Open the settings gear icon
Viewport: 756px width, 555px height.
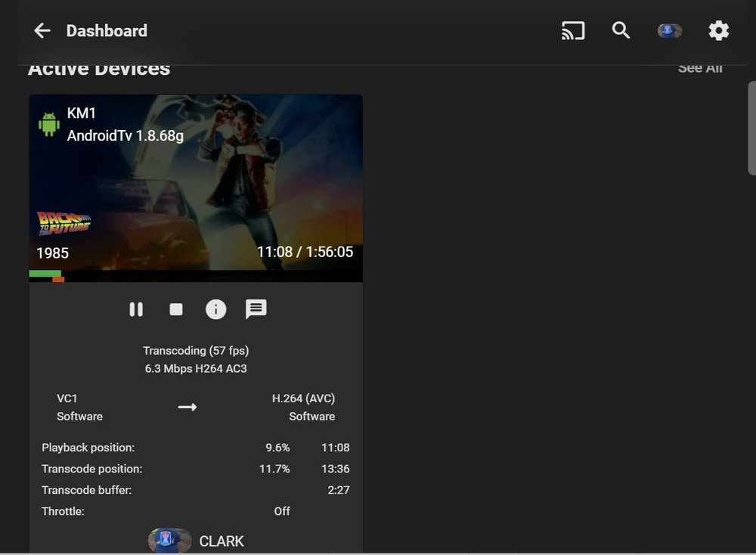click(x=718, y=31)
